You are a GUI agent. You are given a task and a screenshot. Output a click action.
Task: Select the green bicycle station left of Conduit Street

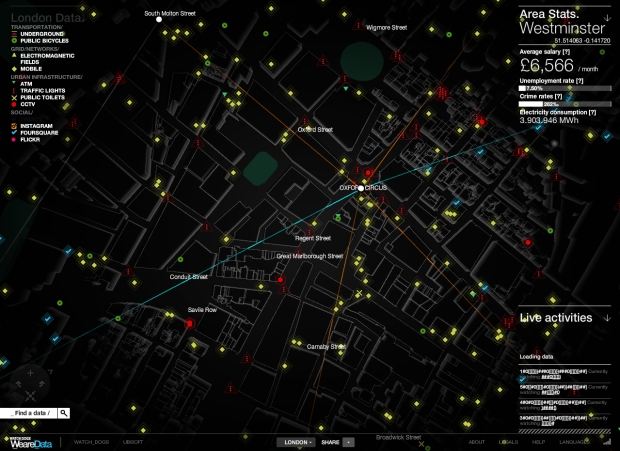click(x=180, y=259)
